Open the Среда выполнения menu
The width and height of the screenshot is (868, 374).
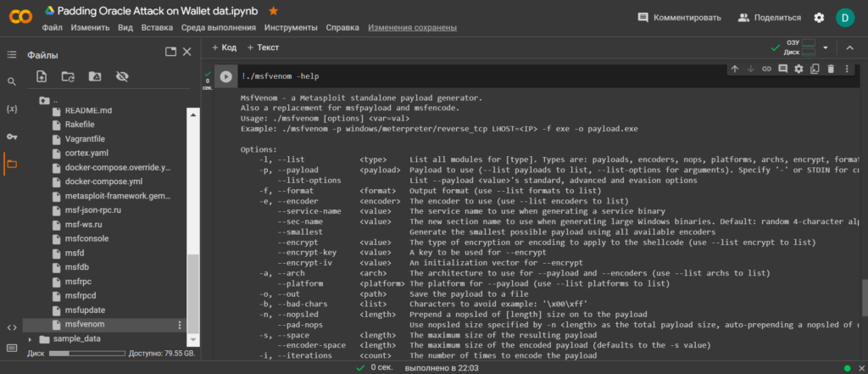pos(219,28)
